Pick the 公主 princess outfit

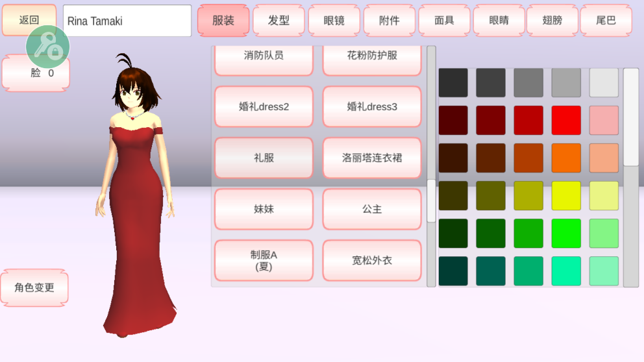(372, 209)
